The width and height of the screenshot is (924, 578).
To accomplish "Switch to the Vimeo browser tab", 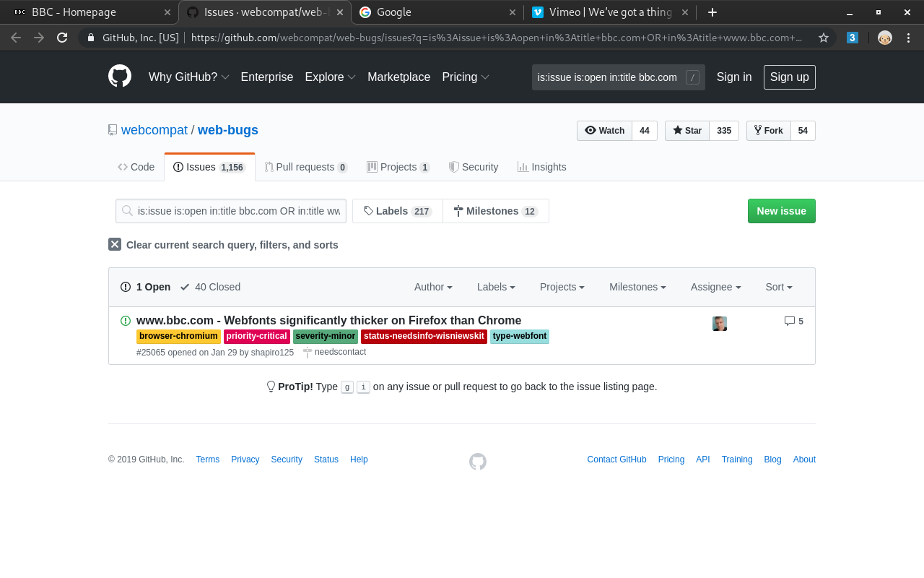I will pos(611,12).
